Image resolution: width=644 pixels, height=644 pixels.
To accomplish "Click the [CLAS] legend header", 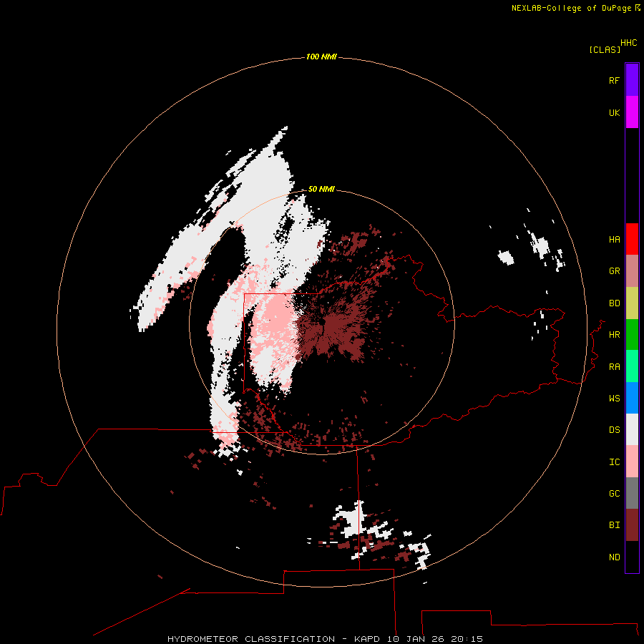I will click(605, 49).
